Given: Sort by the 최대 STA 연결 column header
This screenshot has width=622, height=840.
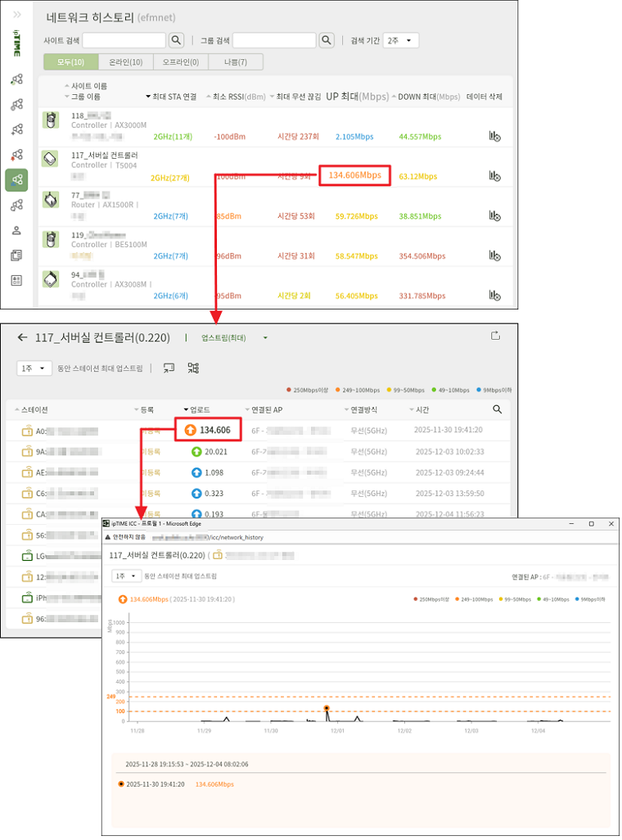Looking at the screenshot, I should (x=173, y=97).
